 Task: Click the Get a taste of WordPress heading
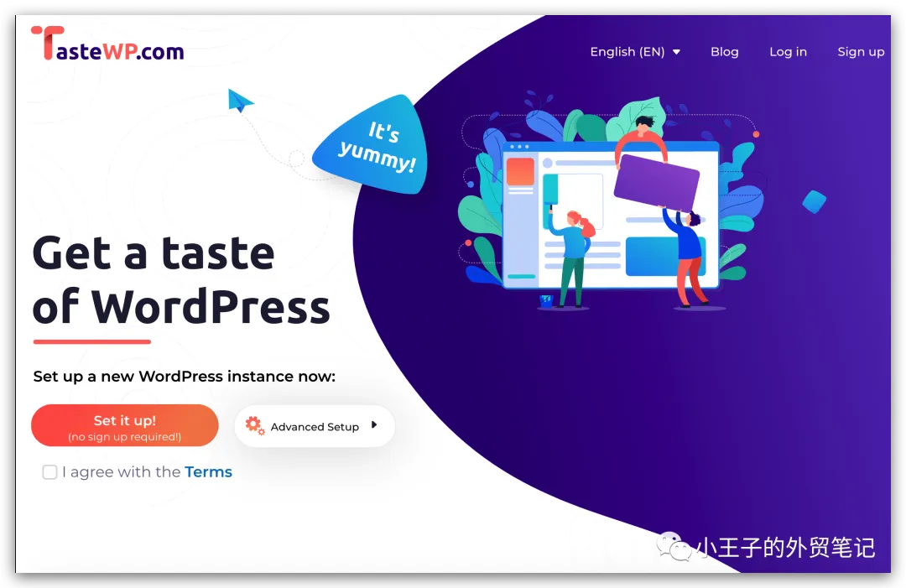click(x=181, y=279)
